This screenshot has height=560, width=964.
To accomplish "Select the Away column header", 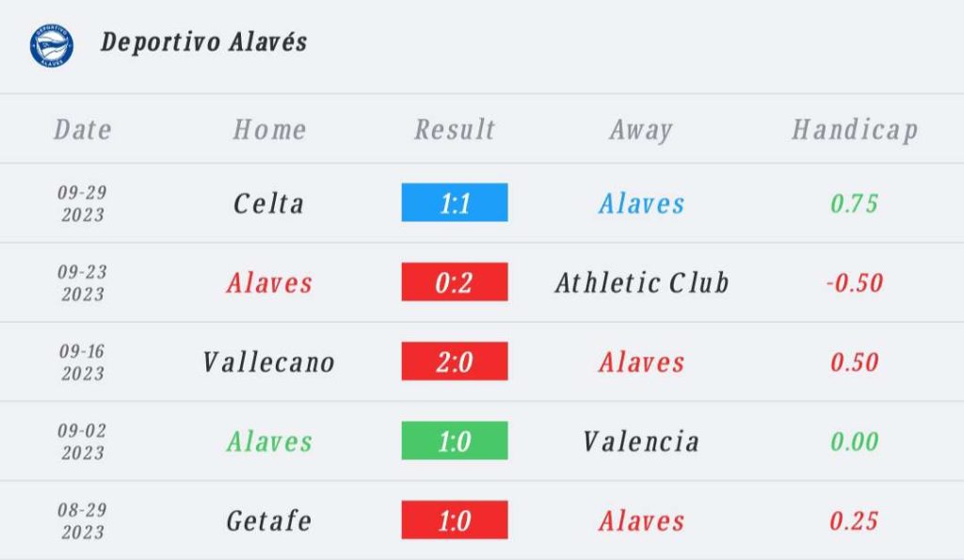I will point(641,130).
